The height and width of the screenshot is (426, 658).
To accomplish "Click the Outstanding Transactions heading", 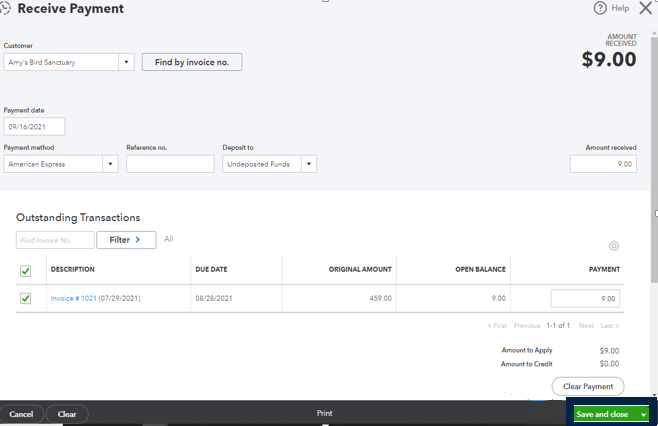I will coord(78,218).
